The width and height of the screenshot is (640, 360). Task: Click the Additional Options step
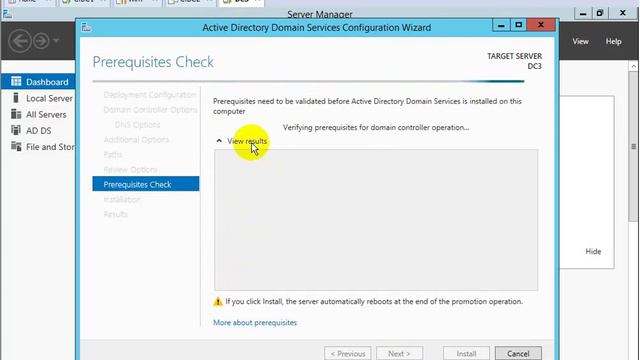136,140
